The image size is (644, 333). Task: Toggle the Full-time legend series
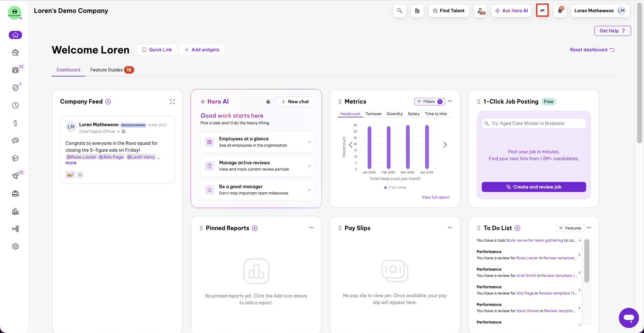pos(395,188)
